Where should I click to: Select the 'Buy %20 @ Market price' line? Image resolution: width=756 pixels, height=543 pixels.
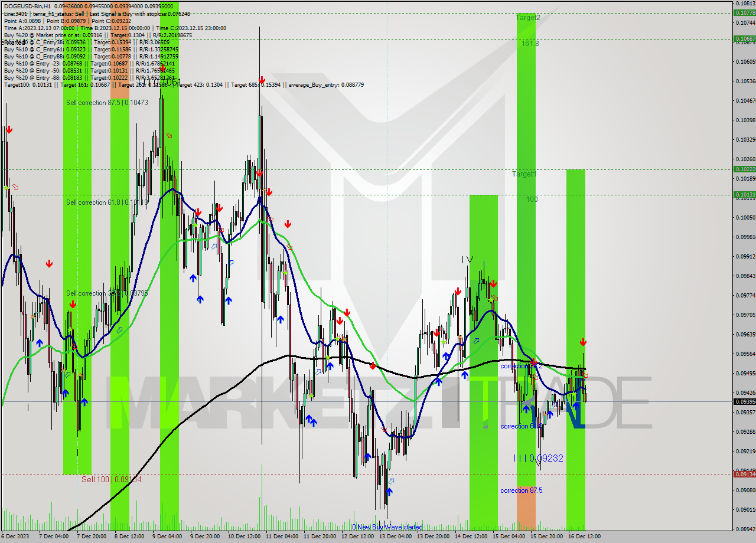[97, 35]
